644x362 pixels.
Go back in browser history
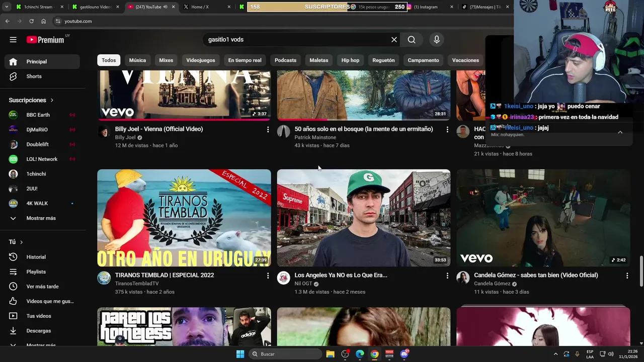[x=7, y=21]
